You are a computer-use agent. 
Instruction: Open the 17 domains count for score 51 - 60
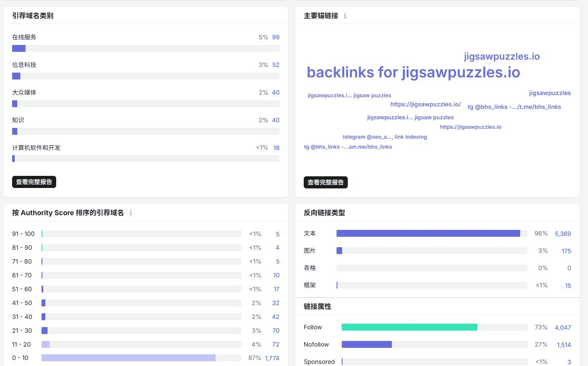[x=277, y=290]
